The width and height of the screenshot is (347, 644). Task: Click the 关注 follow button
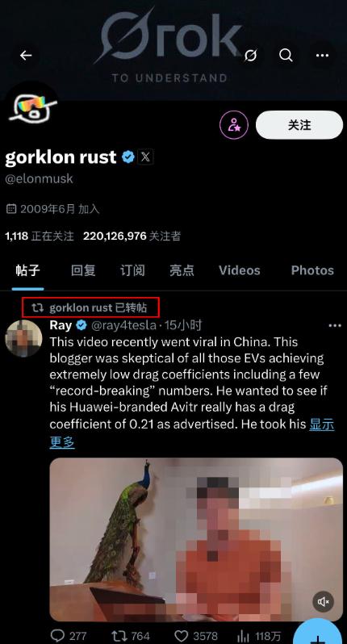[299, 125]
